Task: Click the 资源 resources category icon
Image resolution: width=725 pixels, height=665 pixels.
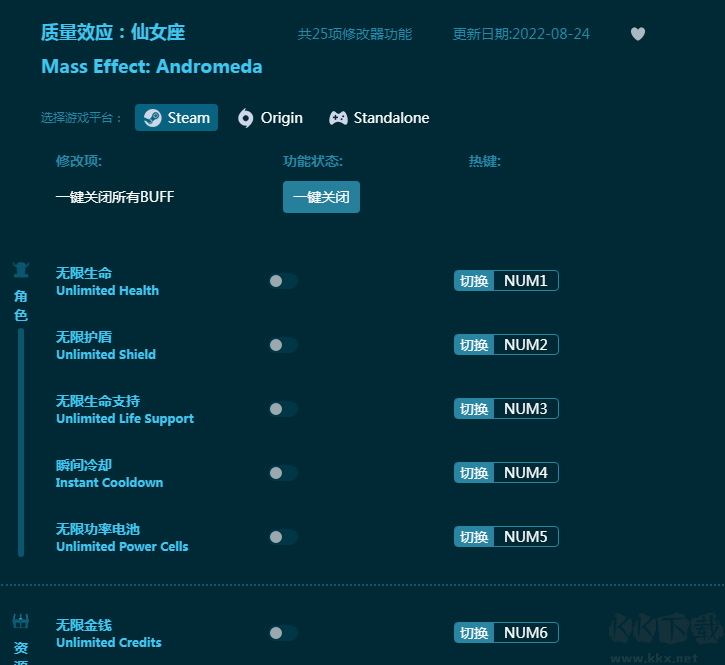Action: coord(21,621)
